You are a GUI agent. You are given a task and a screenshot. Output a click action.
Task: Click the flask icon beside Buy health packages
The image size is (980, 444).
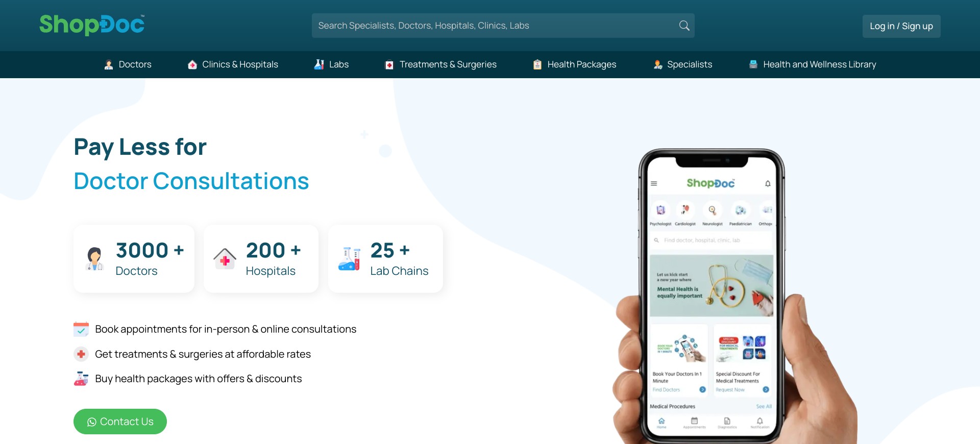pyautogui.click(x=81, y=379)
